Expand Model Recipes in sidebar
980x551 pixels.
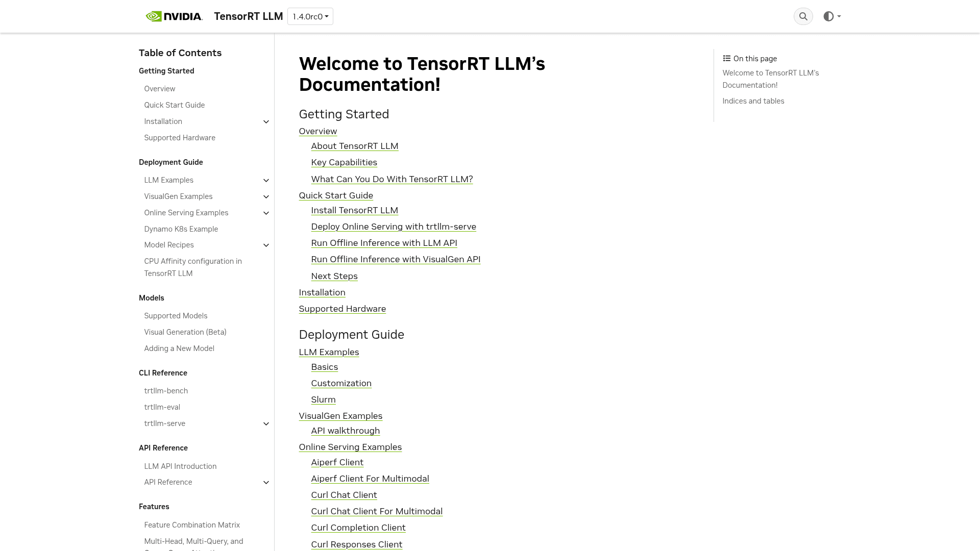point(266,245)
